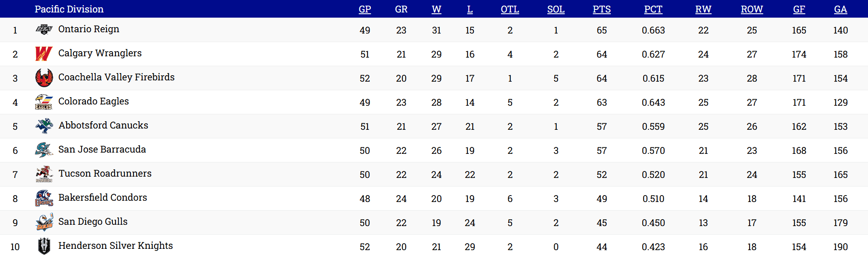Click the Colorado Eagles team logo
The height and width of the screenshot is (257, 868).
(44, 102)
